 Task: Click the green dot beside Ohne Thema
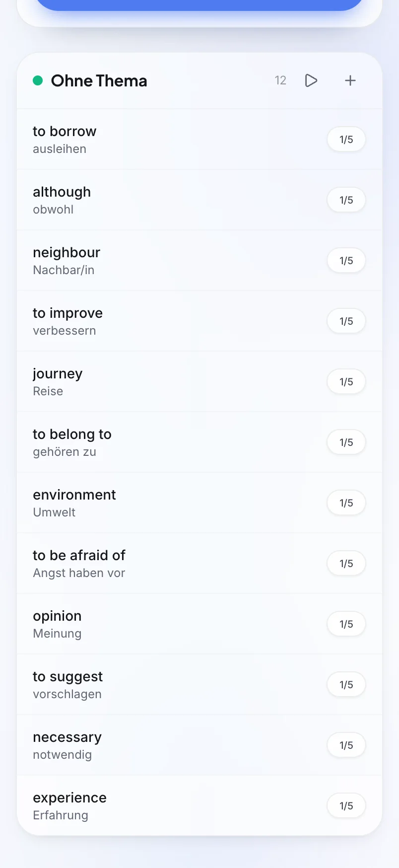pyautogui.click(x=38, y=80)
